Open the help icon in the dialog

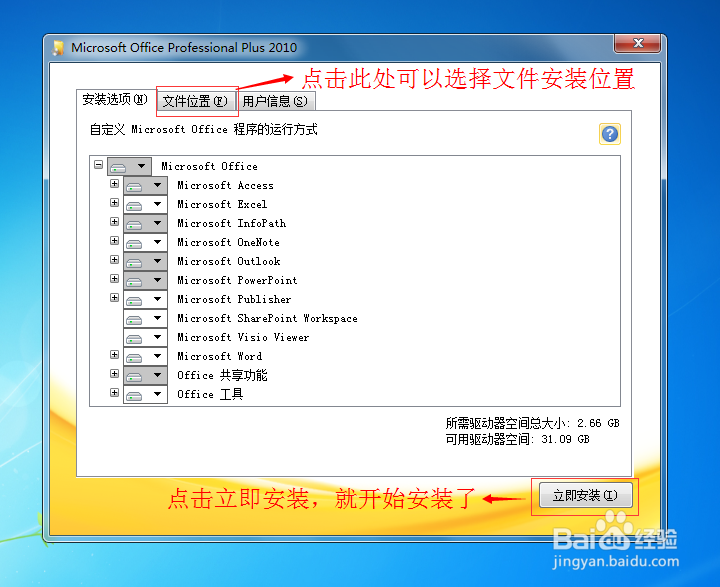(609, 134)
